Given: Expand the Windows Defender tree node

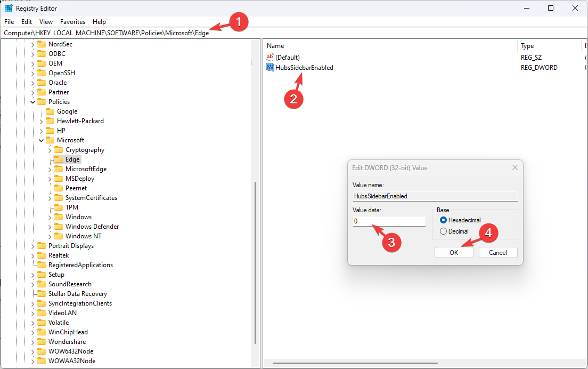Looking at the screenshot, I should coord(50,227).
